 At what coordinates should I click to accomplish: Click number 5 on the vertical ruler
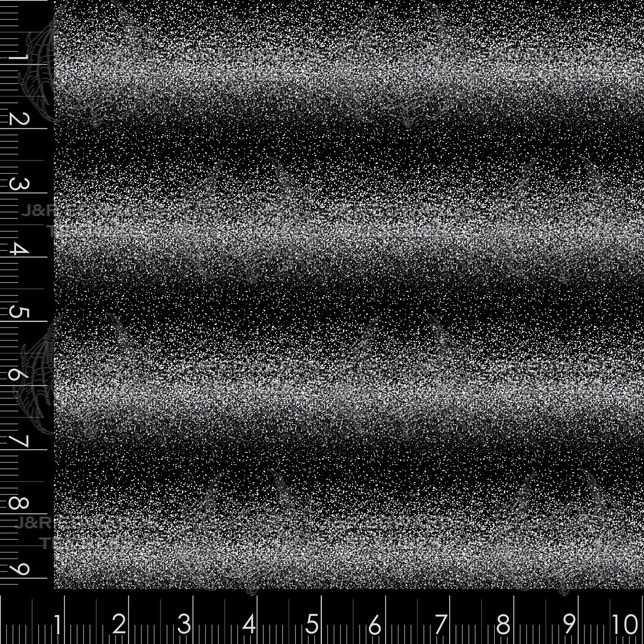[20, 313]
